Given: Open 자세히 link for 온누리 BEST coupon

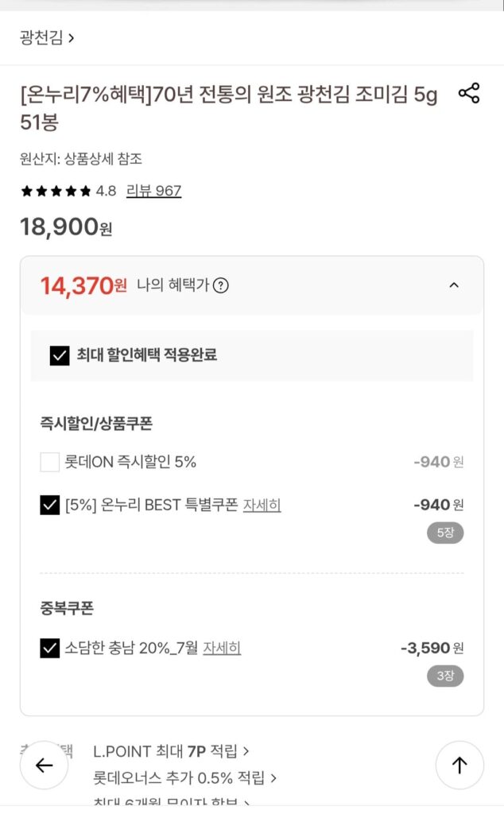Looking at the screenshot, I should 262,505.
